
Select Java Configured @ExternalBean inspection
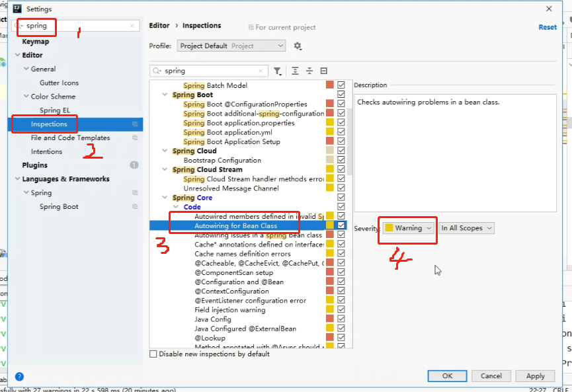pos(245,329)
